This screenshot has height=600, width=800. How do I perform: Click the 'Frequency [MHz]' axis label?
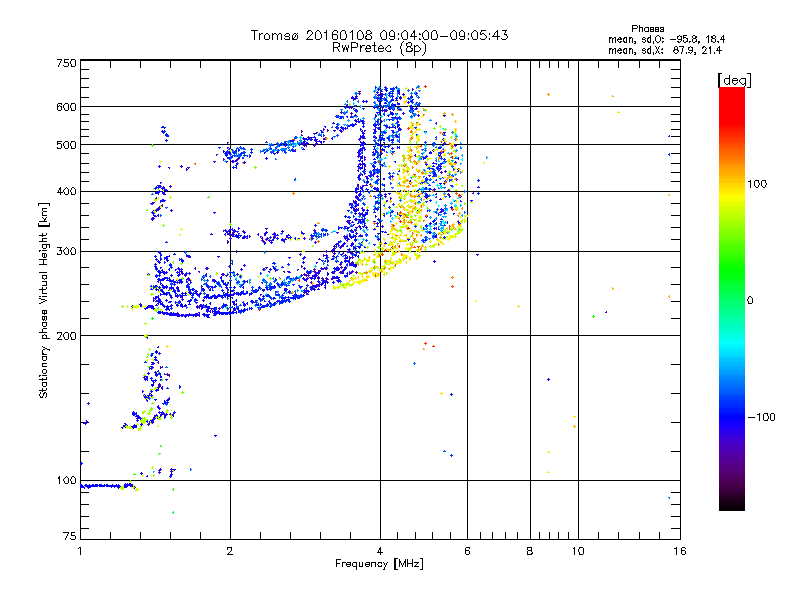(379, 564)
